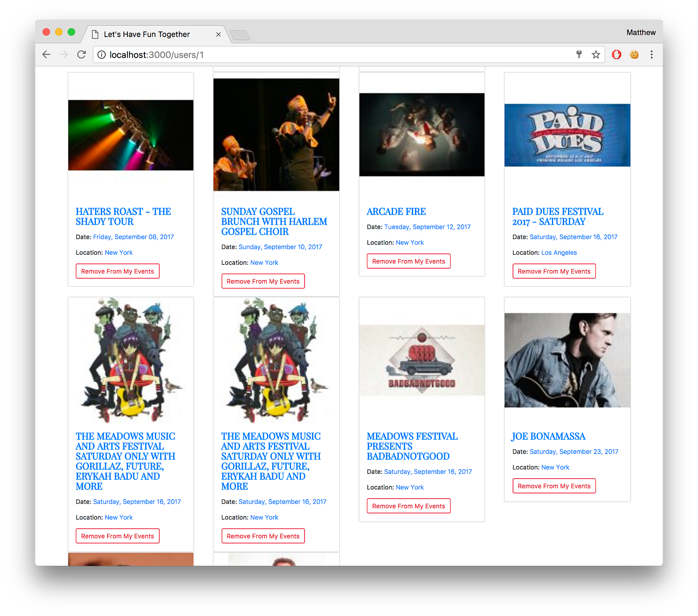
Task: Reload the current page
Action: [x=82, y=55]
